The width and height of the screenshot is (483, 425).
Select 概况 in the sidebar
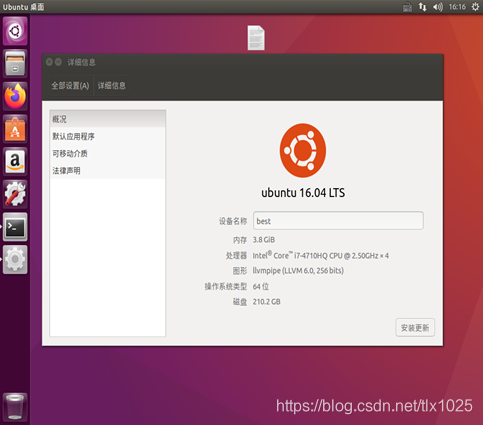[107, 119]
